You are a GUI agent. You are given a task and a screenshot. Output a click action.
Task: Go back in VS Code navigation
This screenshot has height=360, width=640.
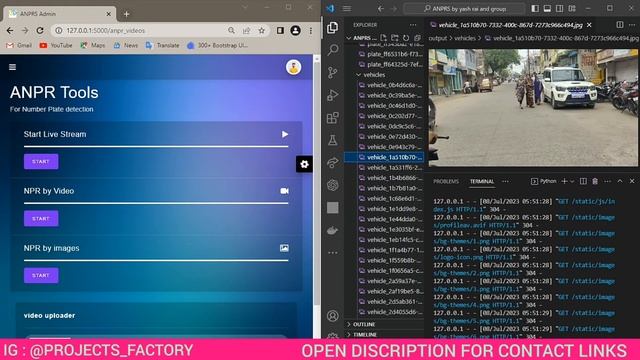[380, 9]
